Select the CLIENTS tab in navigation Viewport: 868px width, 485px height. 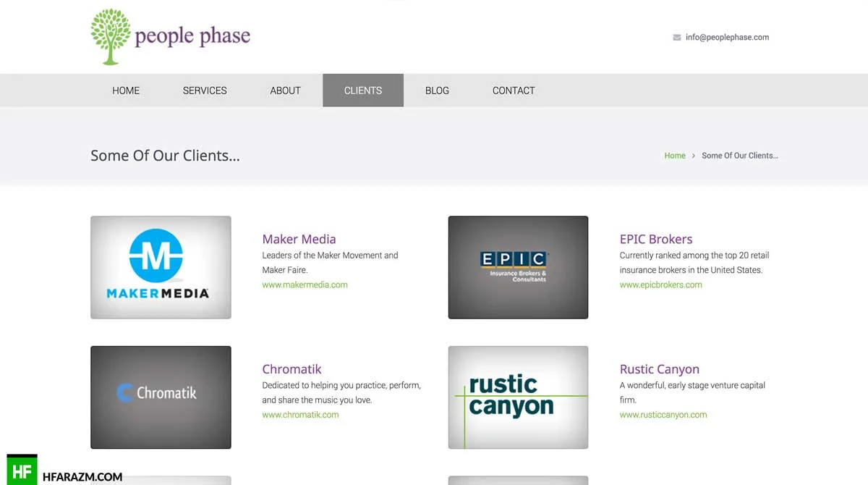[363, 90]
